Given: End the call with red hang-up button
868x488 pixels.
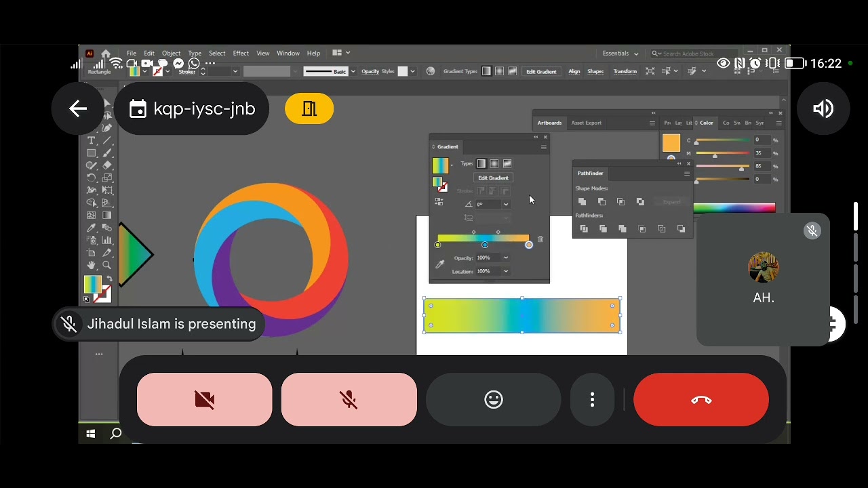Looking at the screenshot, I should pos(701,400).
